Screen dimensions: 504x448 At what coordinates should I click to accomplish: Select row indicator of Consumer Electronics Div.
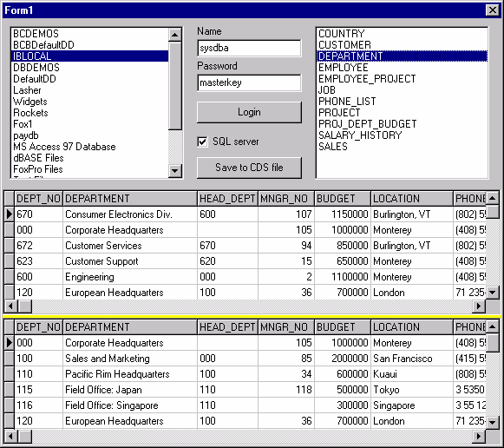tap(10, 214)
